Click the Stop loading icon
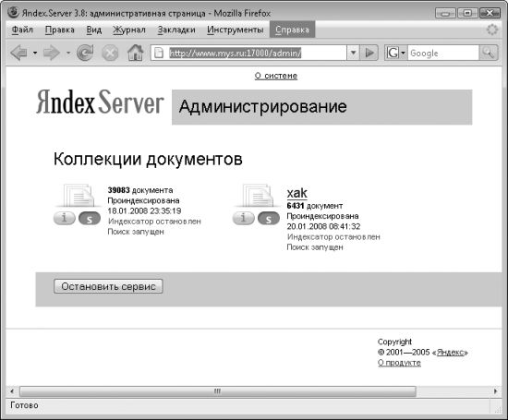This screenshot has height=420, width=508. [x=110, y=53]
